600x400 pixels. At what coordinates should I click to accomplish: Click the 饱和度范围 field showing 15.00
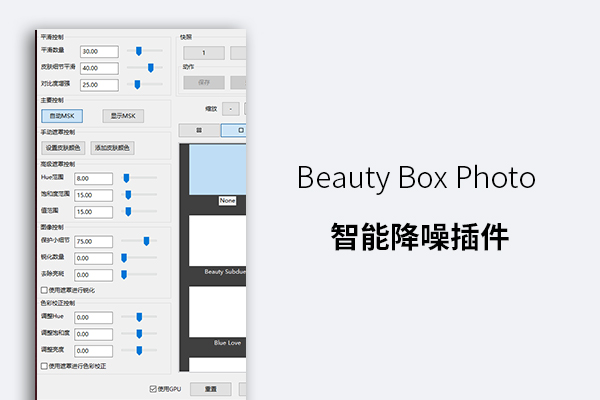tap(94, 195)
